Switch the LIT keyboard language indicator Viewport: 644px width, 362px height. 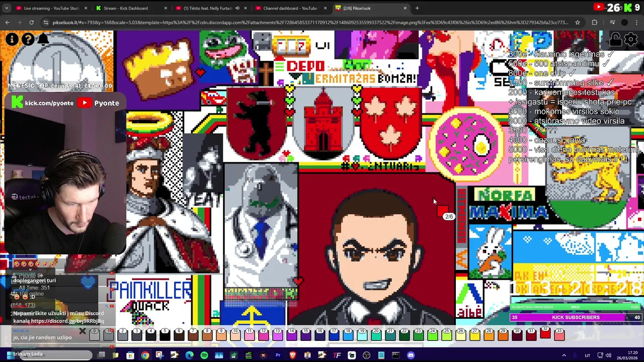tap(587, 355)
